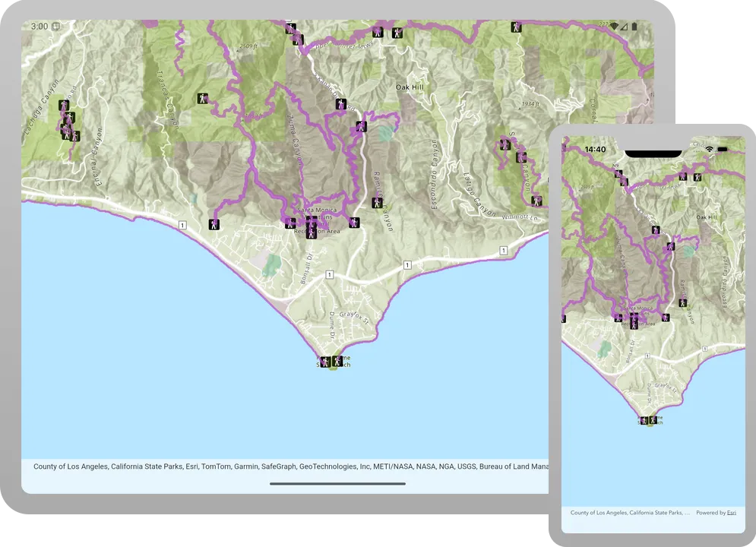Image resolution: width=756 pixels, height=547 pixels.
Task: Click the Lachuga Canyon label on the tablet
Action: (x=40, y=106)
